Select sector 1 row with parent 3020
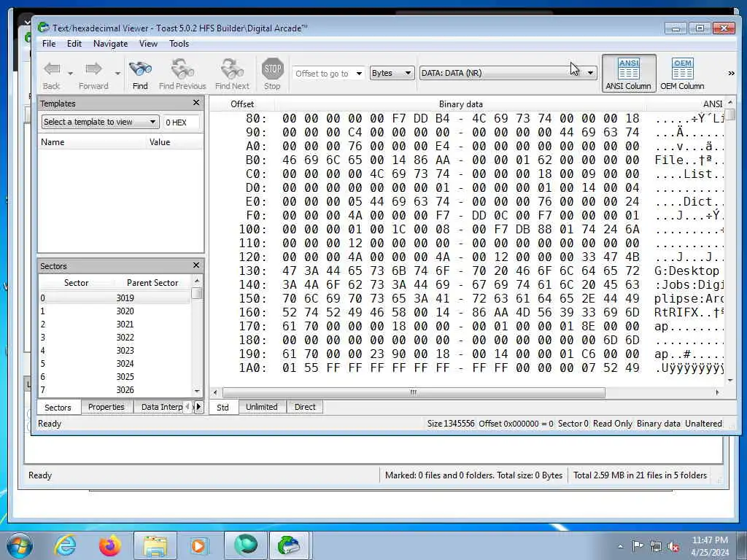Screen dimensions: 747x560 point(115,311)
